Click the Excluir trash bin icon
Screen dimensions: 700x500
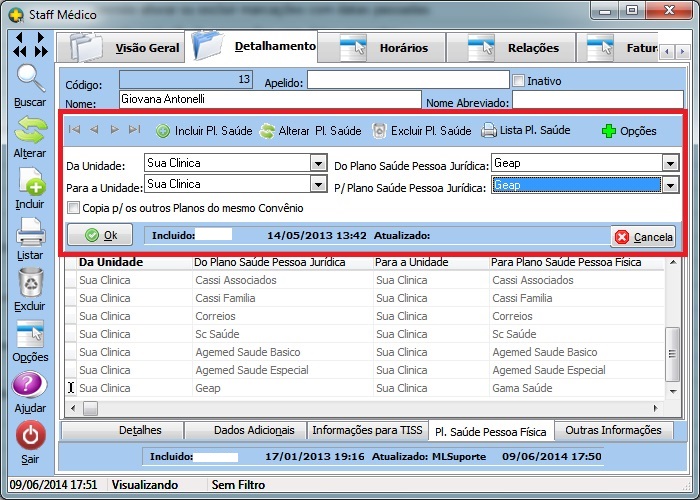coord(30,284)
